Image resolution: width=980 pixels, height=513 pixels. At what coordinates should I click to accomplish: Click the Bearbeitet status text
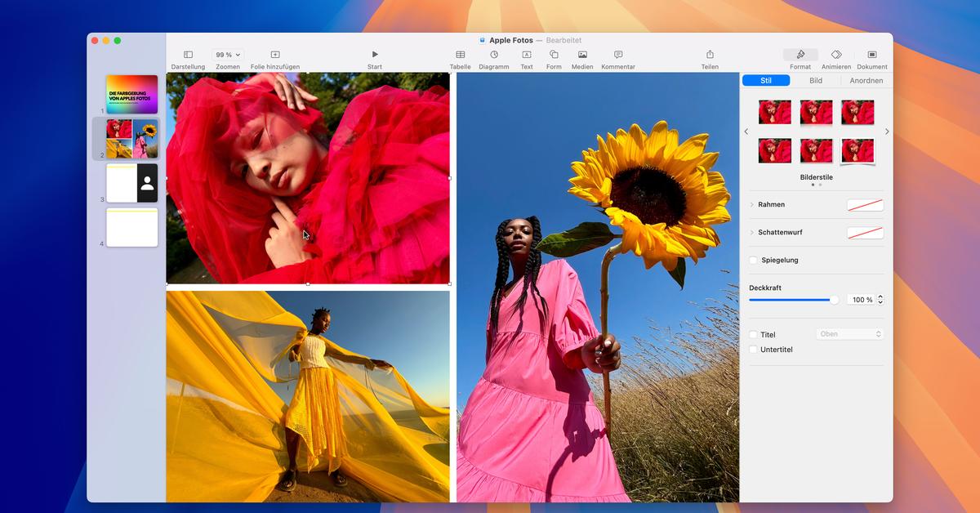coord(563,40)
